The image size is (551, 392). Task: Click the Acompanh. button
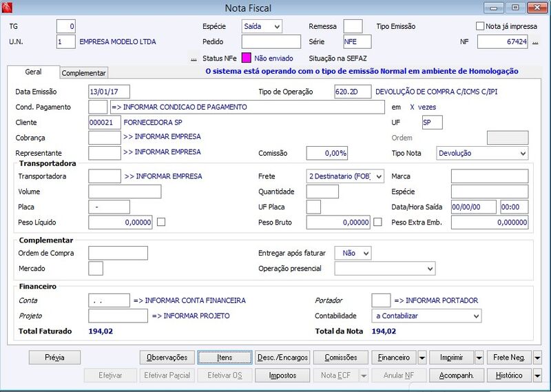tap(457, 375)
